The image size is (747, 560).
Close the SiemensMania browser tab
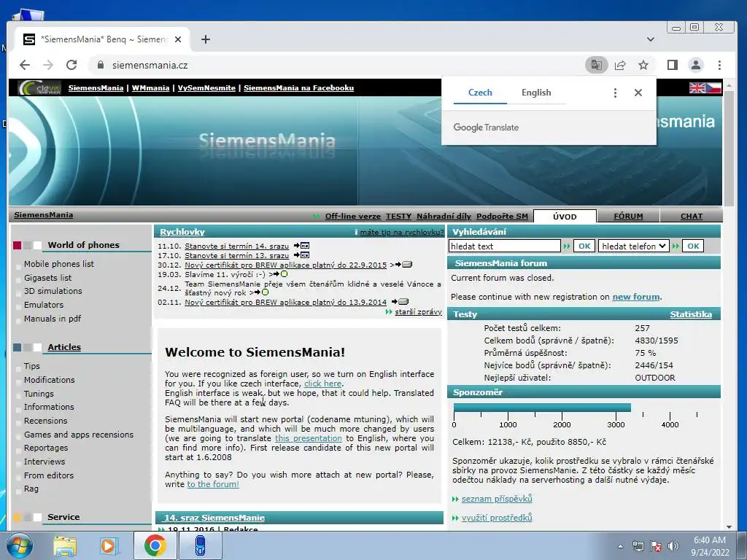pos(178,39)
